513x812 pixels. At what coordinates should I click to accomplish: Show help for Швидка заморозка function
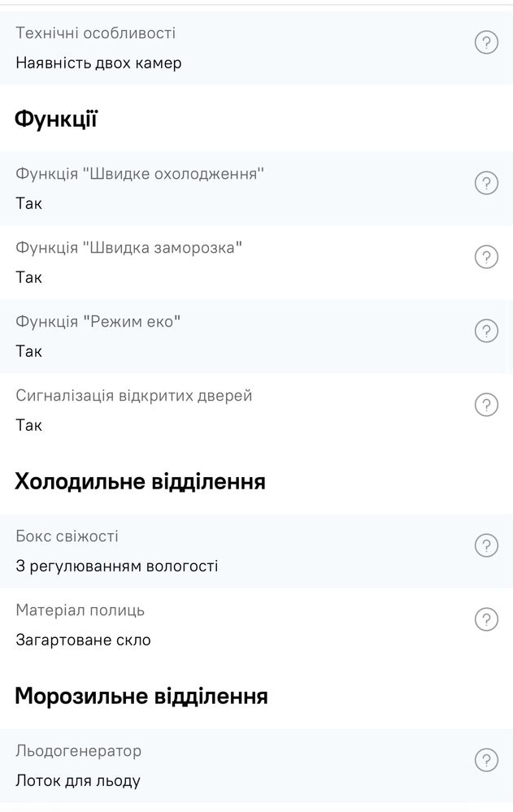coord(486,257)
